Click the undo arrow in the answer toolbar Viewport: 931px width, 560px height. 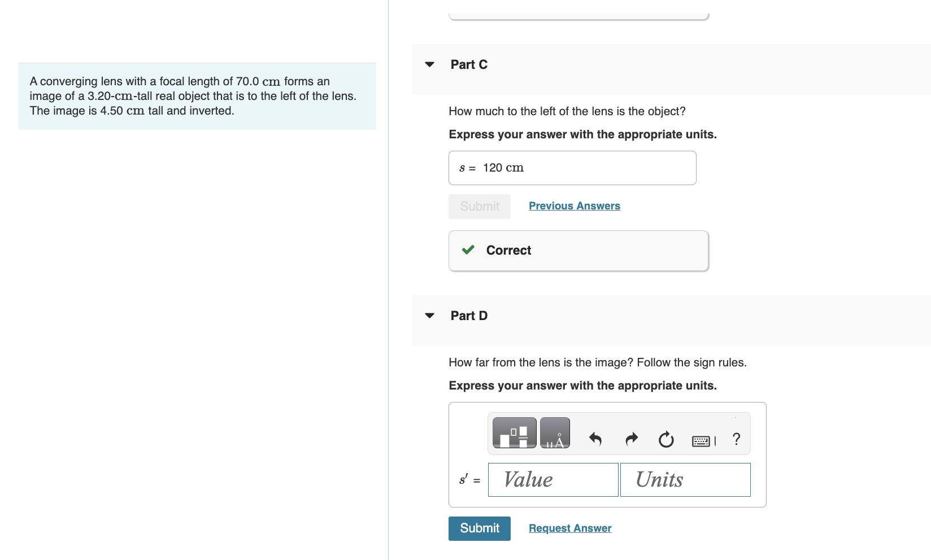595,440
